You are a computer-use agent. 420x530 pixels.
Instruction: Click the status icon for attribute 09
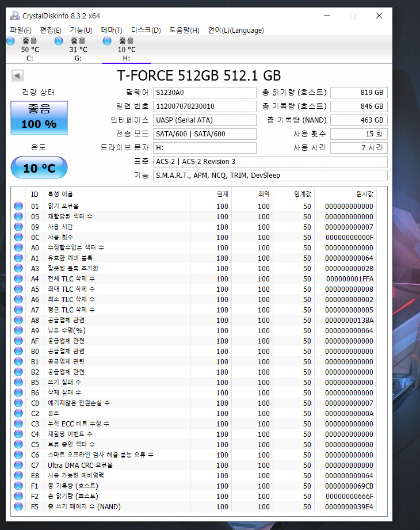coord(18,227)
